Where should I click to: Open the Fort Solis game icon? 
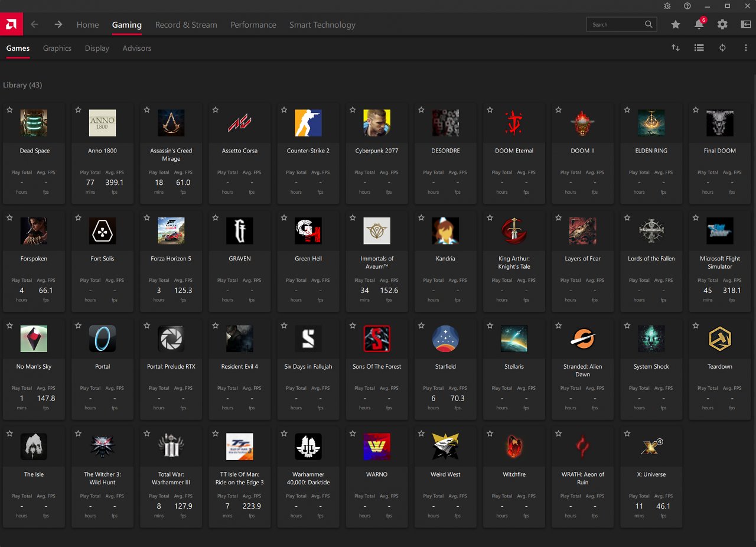[x=102, y=231]
